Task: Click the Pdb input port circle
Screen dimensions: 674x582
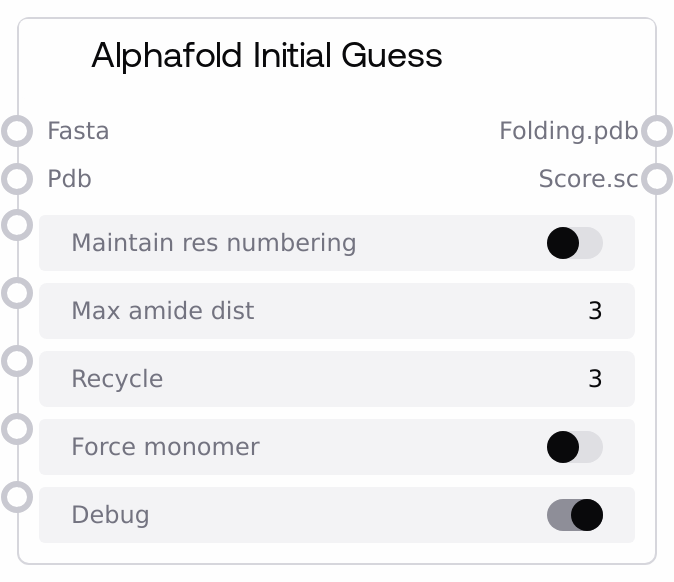Action: (17, 179)
